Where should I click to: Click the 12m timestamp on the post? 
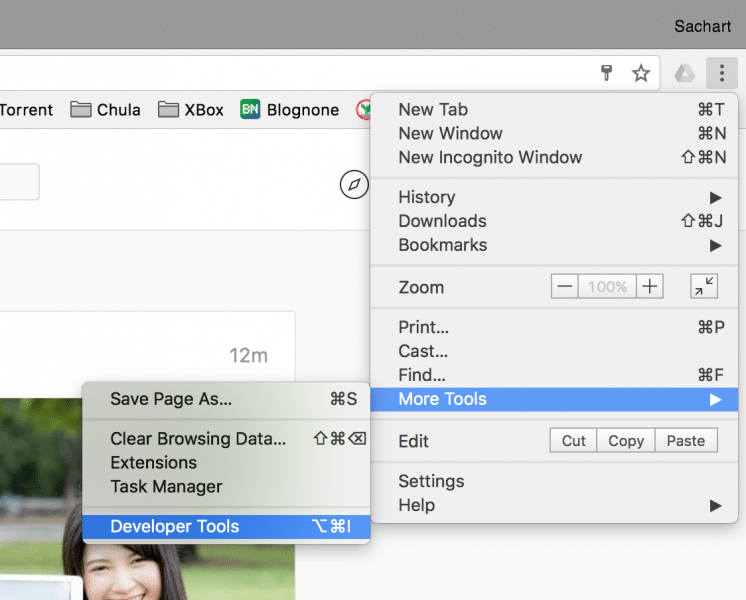(x=248, y=355)
